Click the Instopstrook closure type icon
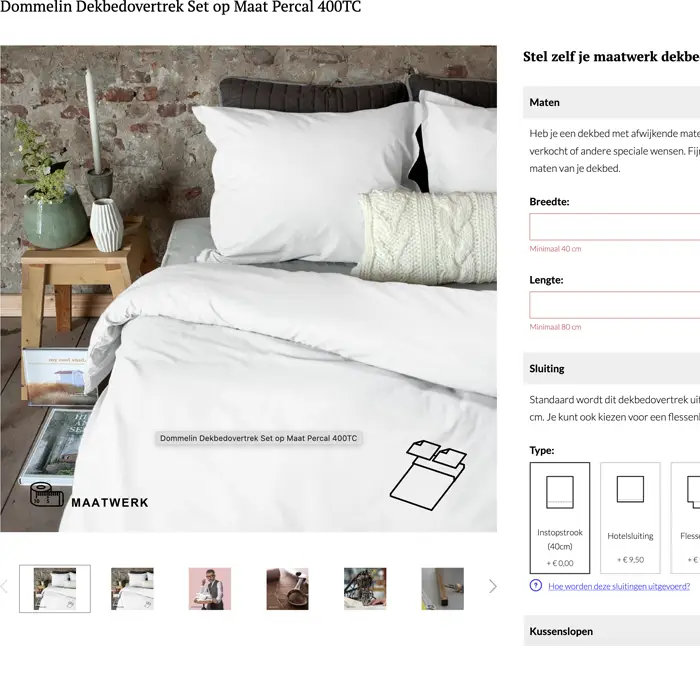The height and width of the screenshot is (700, 700). [x=560, y=492]
